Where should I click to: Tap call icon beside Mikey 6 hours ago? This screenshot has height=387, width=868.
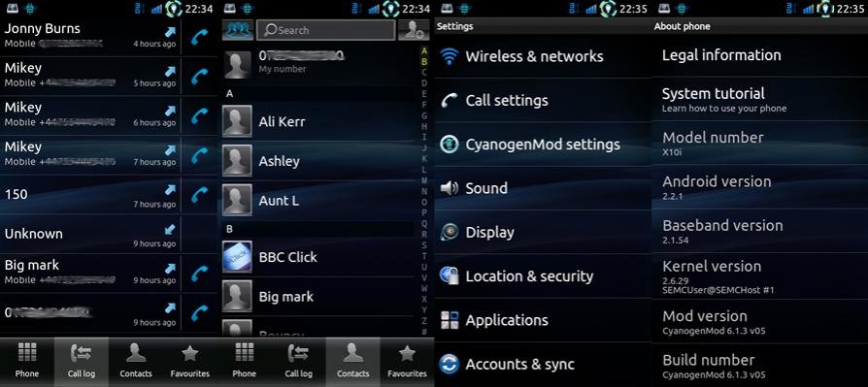tap(199, 115)
